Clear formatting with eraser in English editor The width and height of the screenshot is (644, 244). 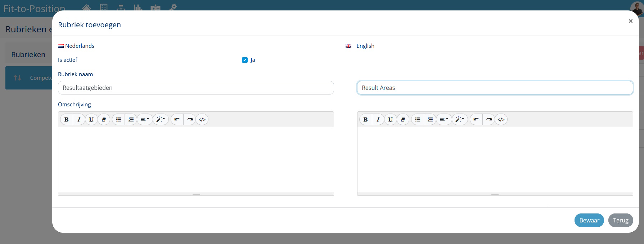point(403,119)
